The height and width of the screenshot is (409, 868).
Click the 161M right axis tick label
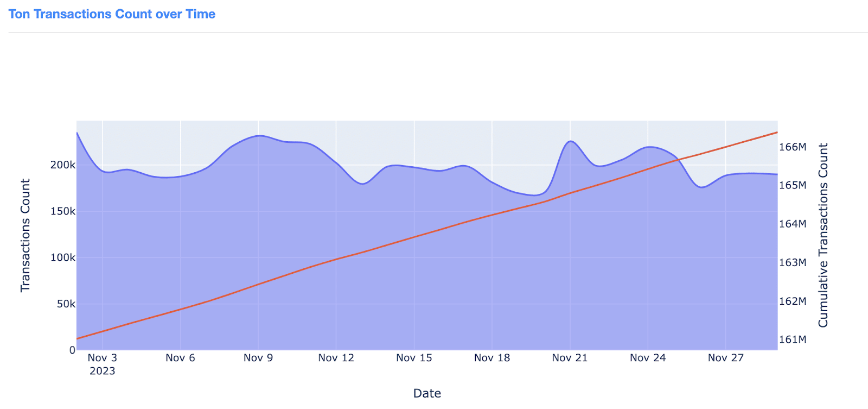(793, 340)
